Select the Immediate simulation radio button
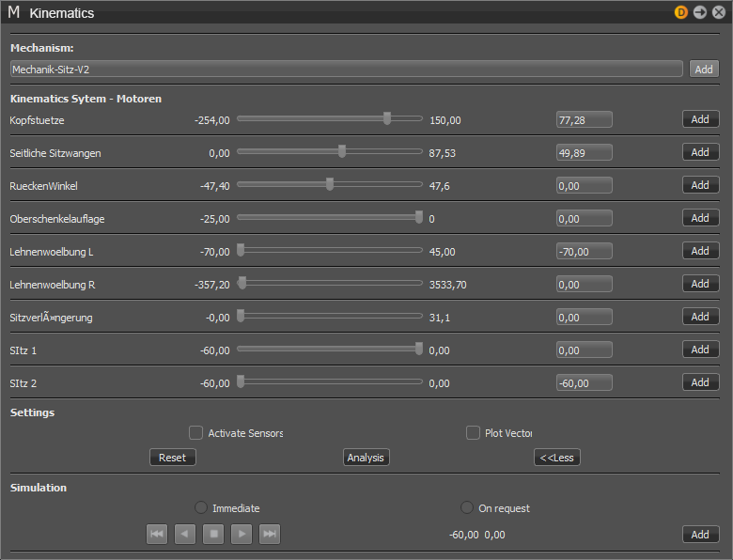Image resolution: width=733 pixels, height=560 pixels. 201,507
